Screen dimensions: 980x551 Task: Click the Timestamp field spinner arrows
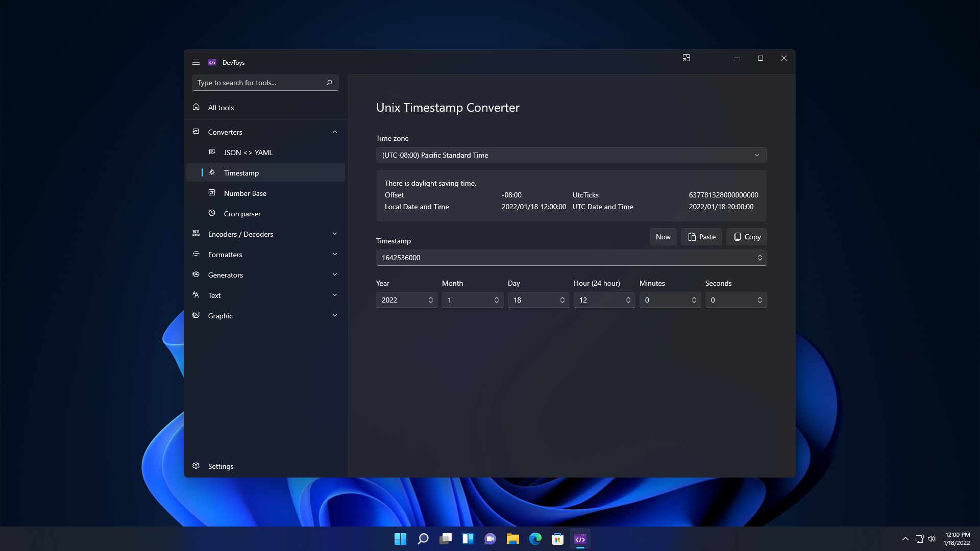pos(760,258)
